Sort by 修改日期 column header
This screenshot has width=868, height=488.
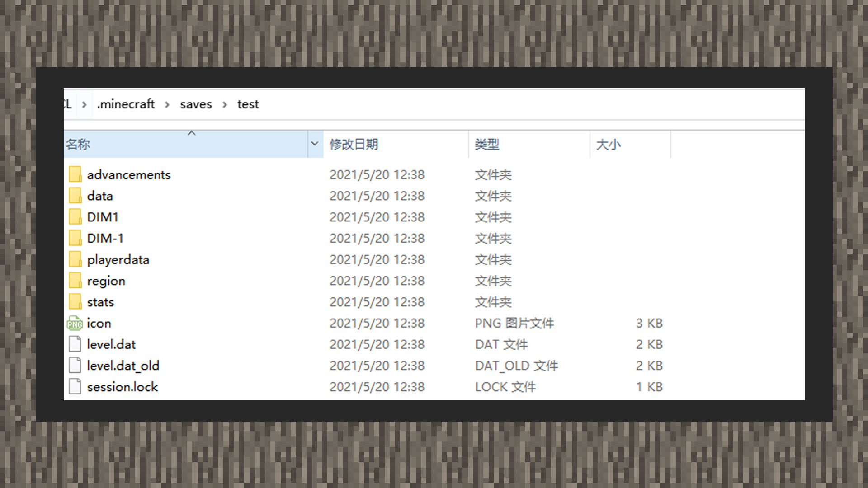(396, 144)
